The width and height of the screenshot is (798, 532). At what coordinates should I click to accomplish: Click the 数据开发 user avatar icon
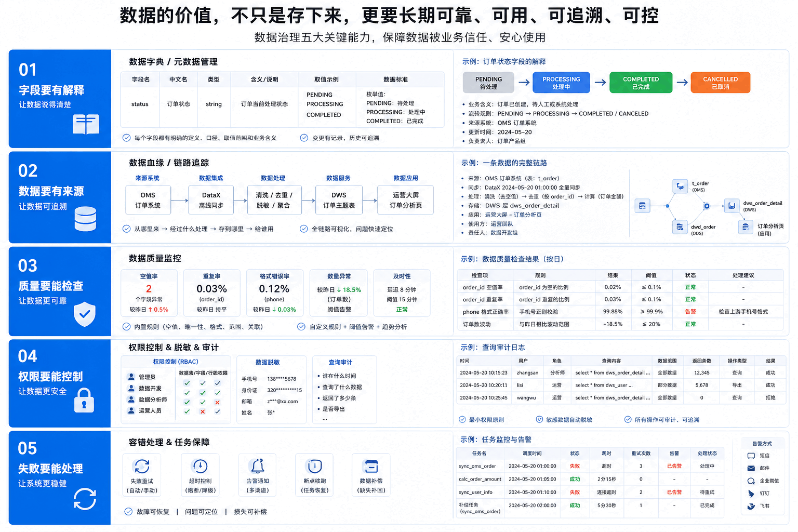pyautogui.click(x=131, y=388)
